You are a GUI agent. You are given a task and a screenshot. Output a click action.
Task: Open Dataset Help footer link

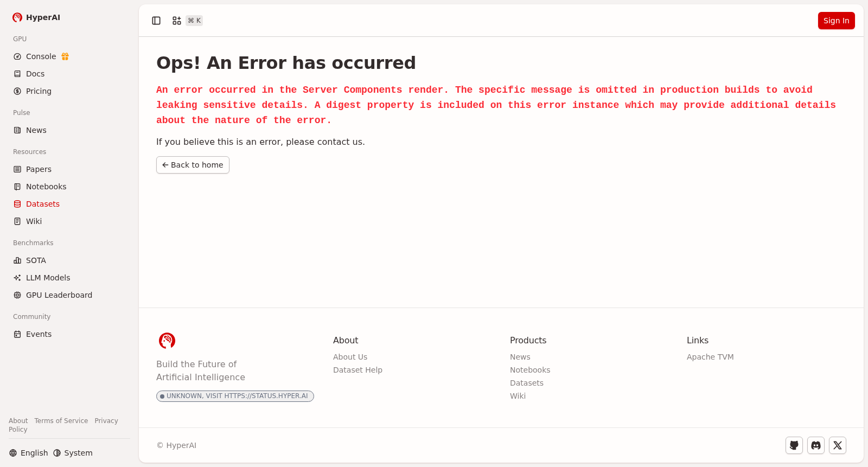[358, 370]
